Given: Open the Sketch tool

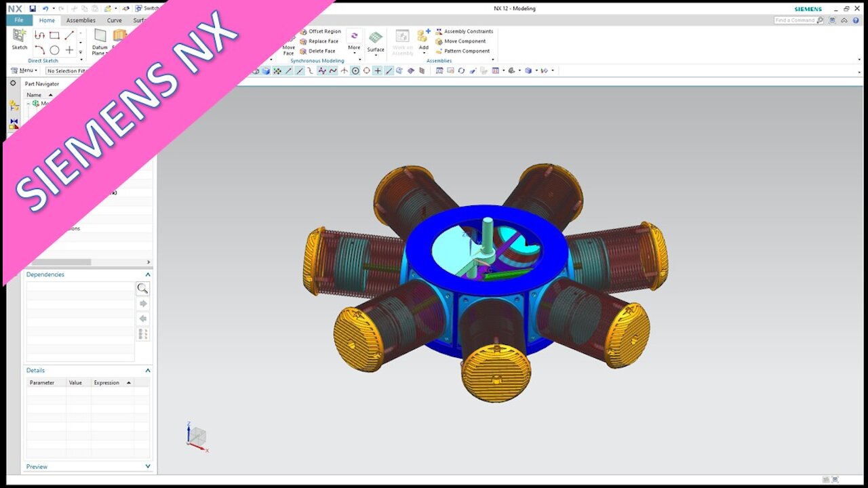Looking at the screenshot, I should (20, 39).
